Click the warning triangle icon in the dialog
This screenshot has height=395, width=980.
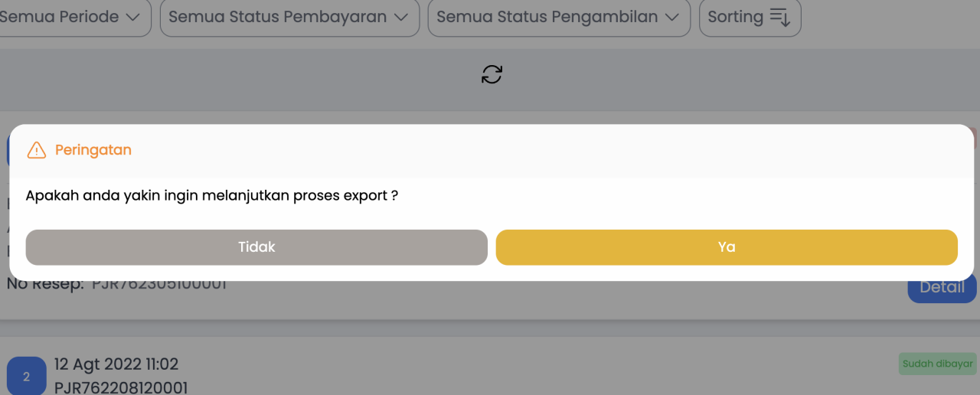[36, 150]
